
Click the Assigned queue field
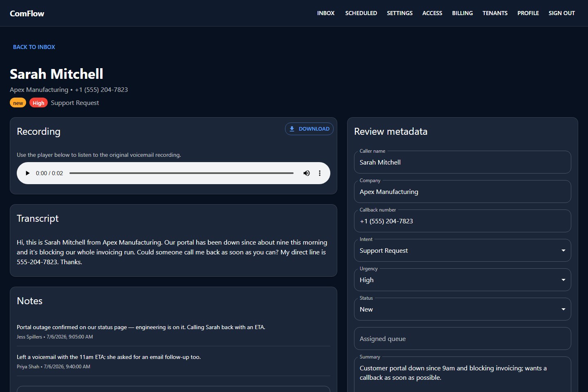pos(462,339)
